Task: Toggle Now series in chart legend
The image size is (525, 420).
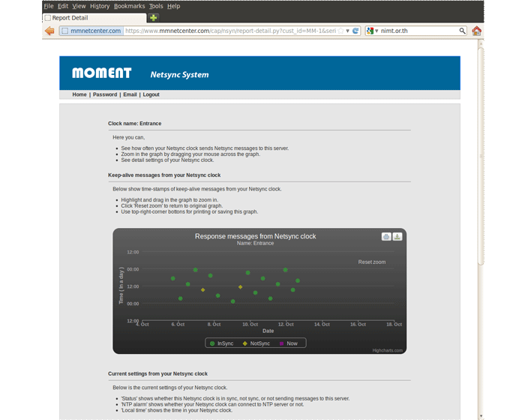Action: (x=288, y=343)
